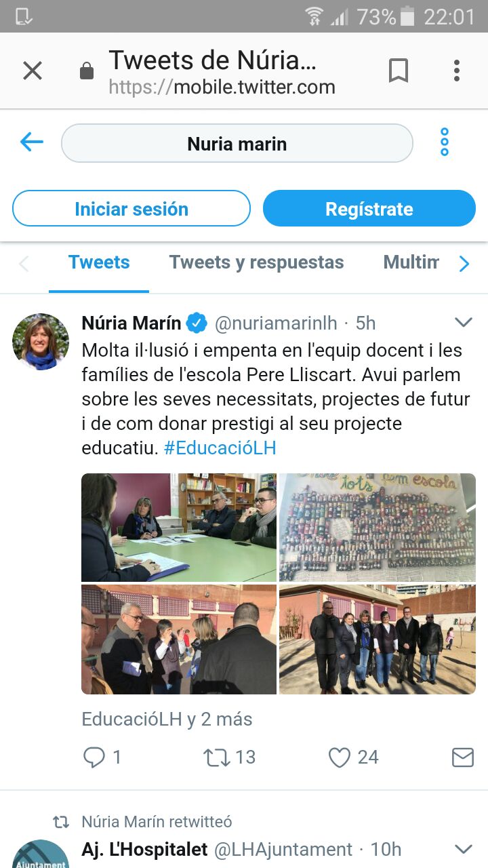Open Twitter's blue three-dot options menu
The height and width of the screenshot is (868, 488).
445,142
